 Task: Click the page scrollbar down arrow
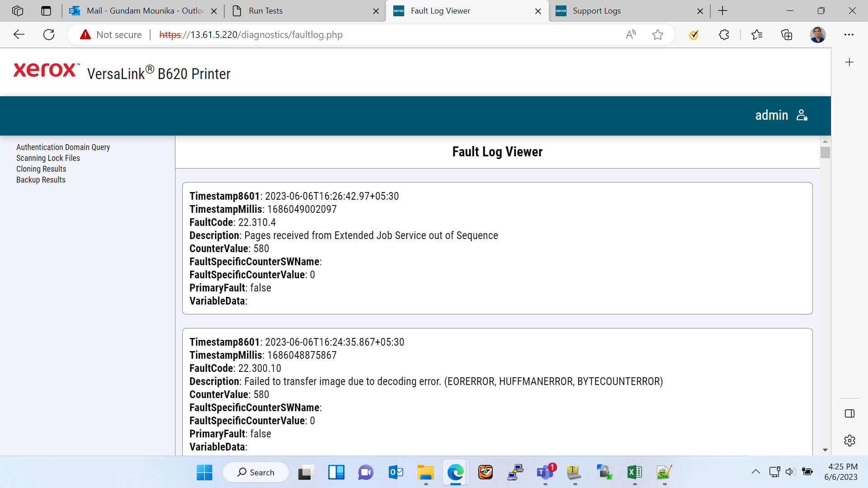pos(825,450)
